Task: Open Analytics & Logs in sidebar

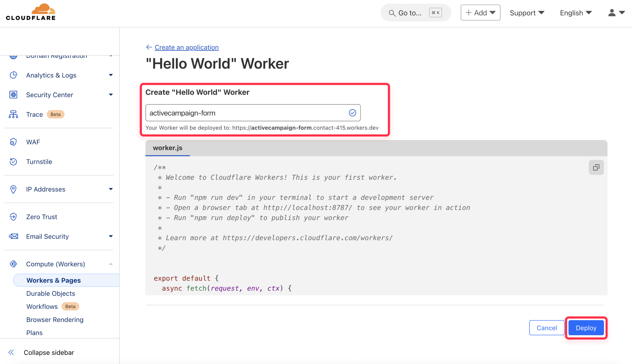Action: click(x=51, y=75)
